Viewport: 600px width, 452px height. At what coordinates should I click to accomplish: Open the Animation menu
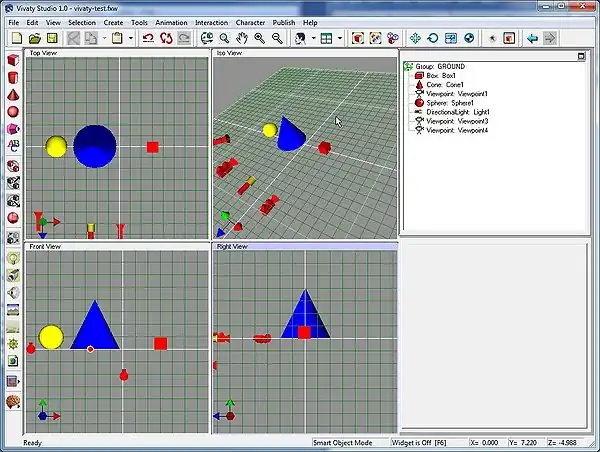click(x=171, y=22)
